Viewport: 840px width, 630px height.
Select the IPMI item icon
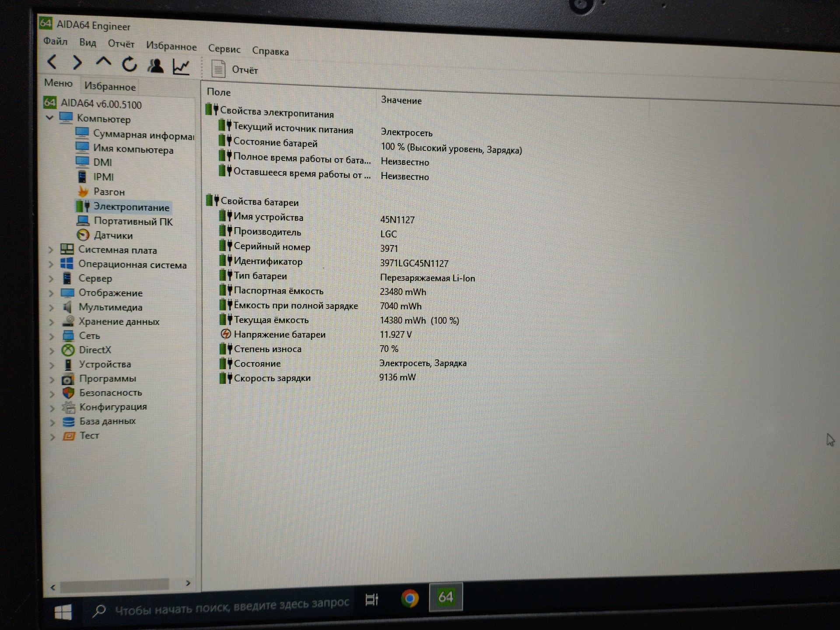(x=82, y=177)
